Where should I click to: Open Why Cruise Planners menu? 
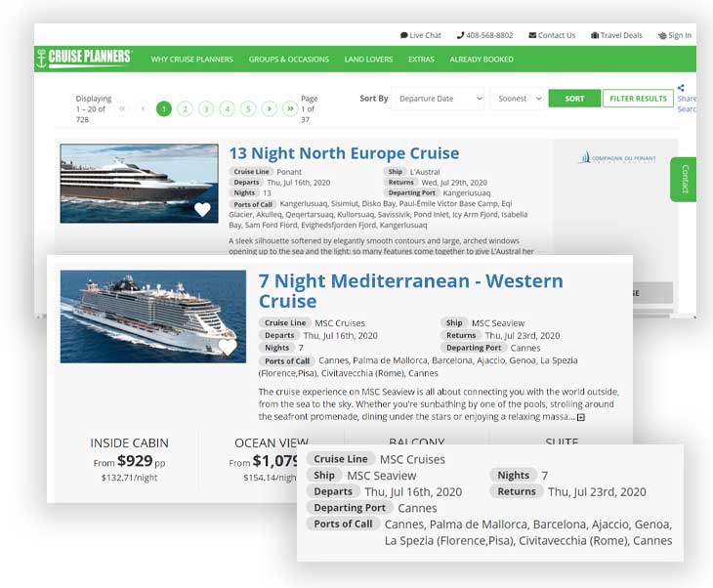tap(191, 60)
